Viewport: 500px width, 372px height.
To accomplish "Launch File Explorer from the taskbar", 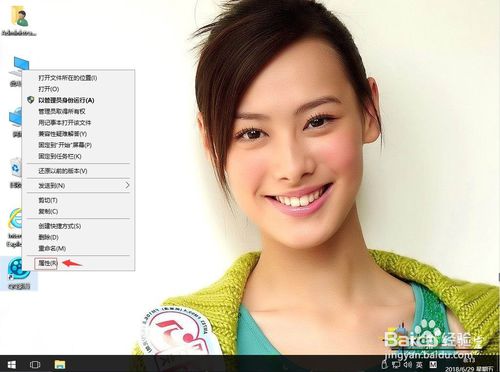I will tap(60, 364).
